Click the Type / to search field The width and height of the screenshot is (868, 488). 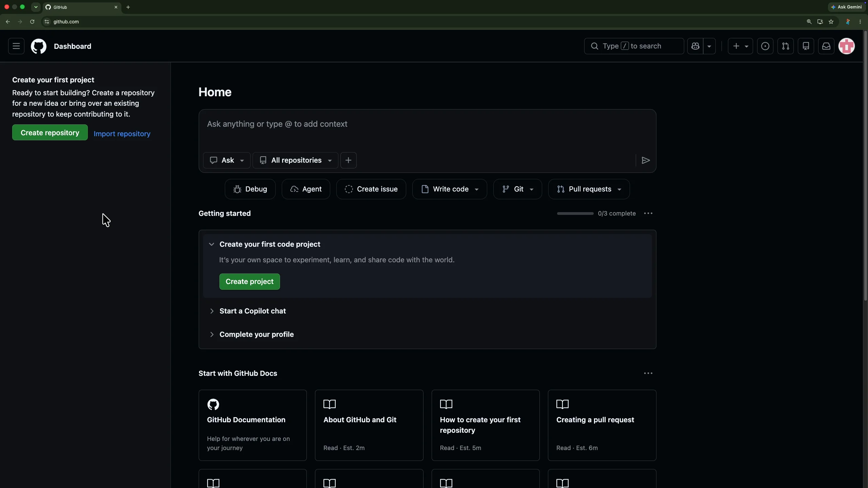634,46
